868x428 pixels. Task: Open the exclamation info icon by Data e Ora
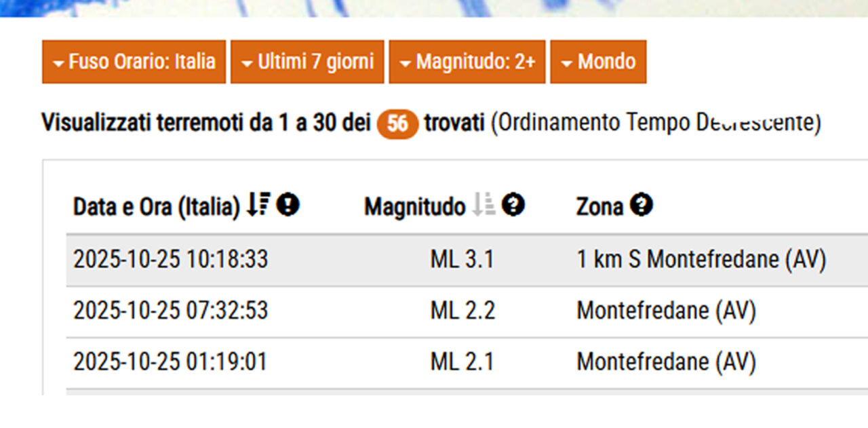(288, 205)
